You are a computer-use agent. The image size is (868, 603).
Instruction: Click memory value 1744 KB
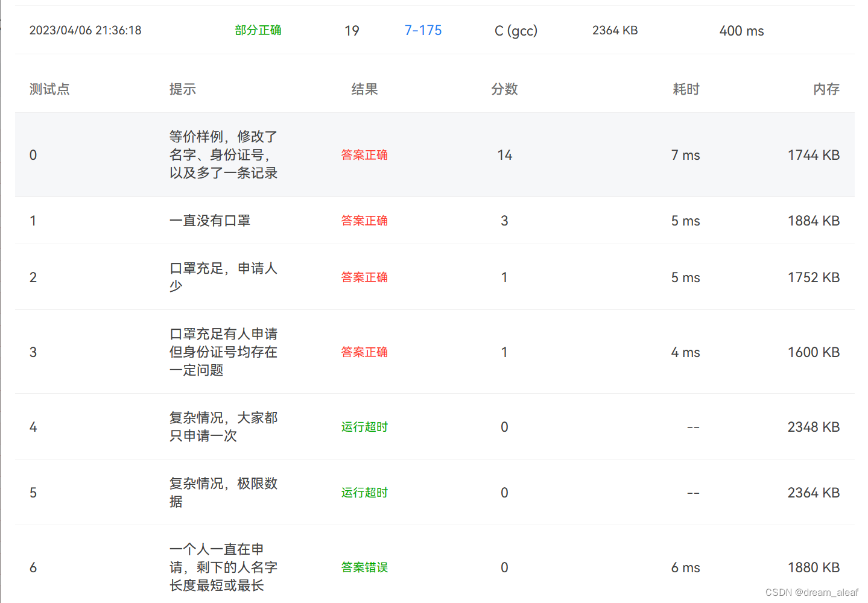[x=814, y=155]
